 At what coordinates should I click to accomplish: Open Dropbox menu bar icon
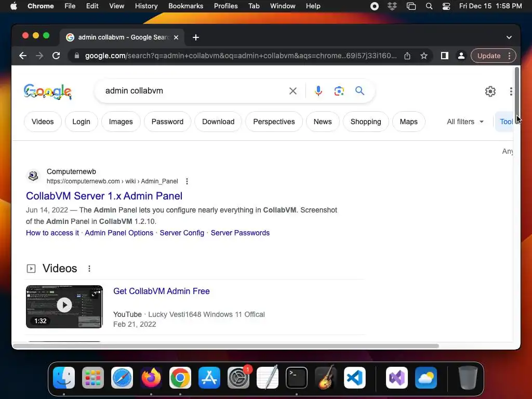(x=392, y=6)
